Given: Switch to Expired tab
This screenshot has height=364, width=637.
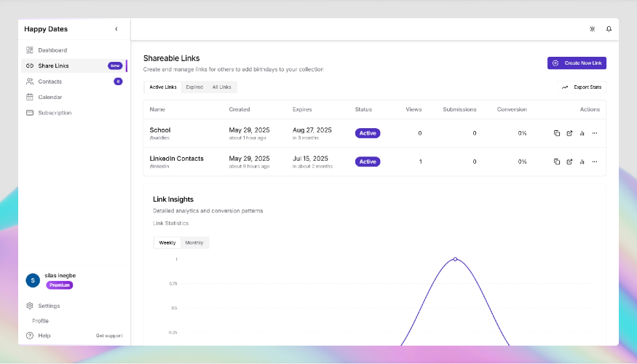Looking at the screenshot, I should tap(194, 87).
